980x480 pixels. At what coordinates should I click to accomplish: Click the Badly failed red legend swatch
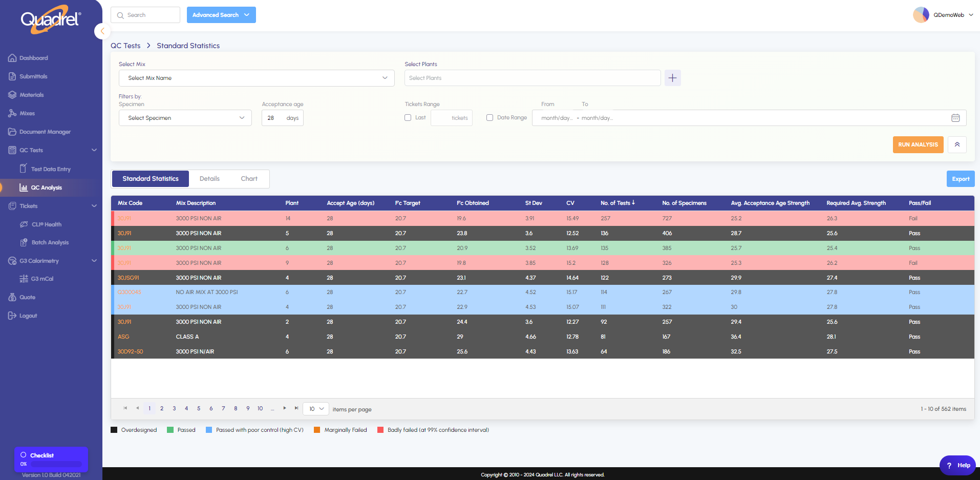pyautogui.click(x=380, y=430)
